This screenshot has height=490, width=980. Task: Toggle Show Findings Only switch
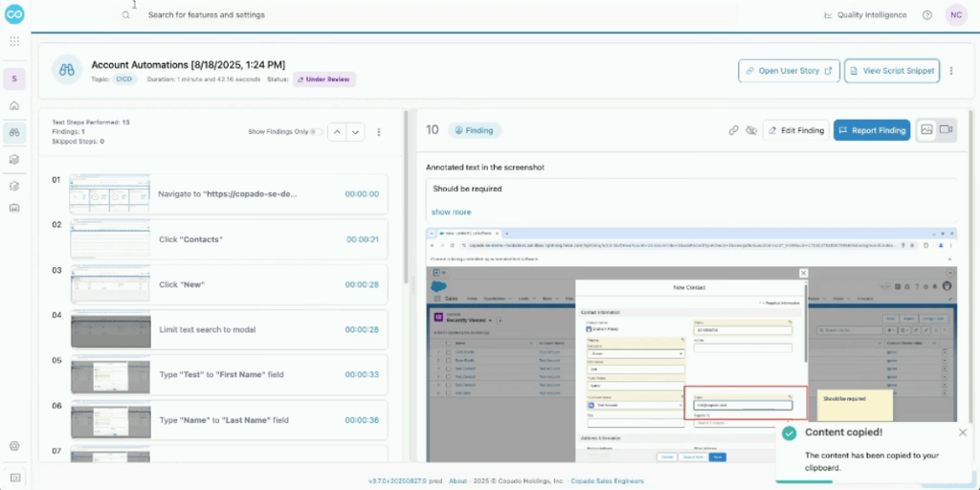[317, 132]
